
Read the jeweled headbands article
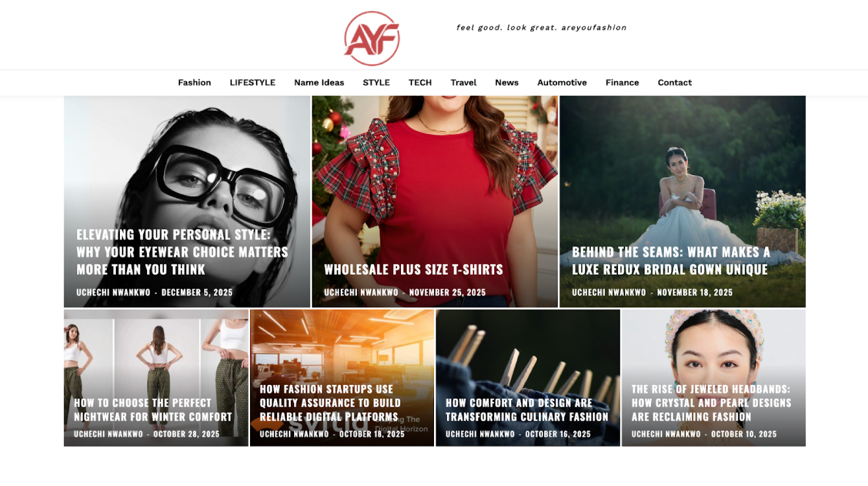click(711, 402)
